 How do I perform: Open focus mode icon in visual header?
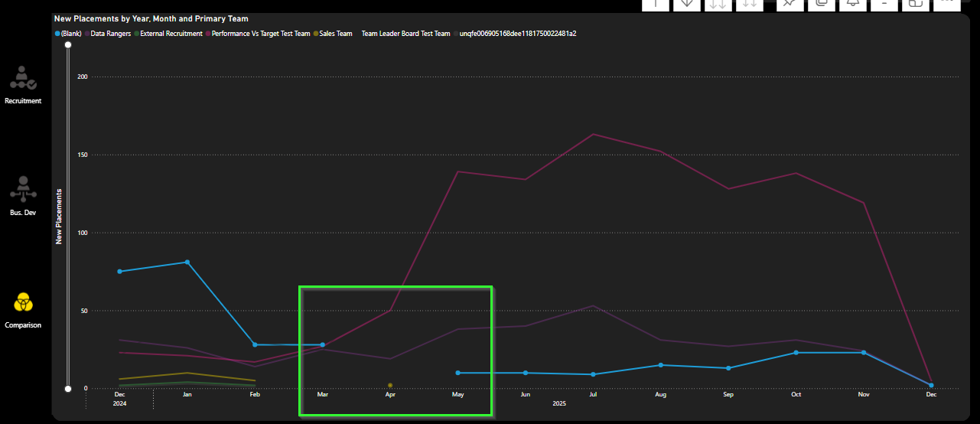point(915,4)
